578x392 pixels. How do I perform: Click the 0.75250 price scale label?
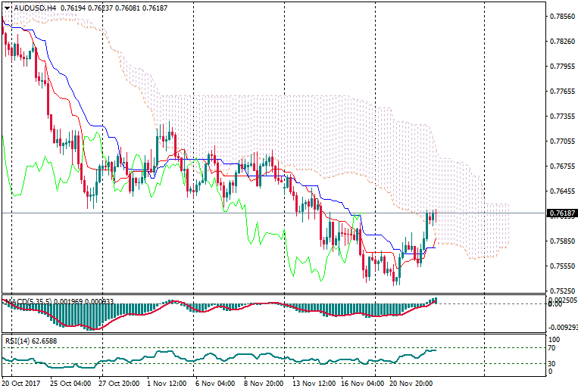561,291
